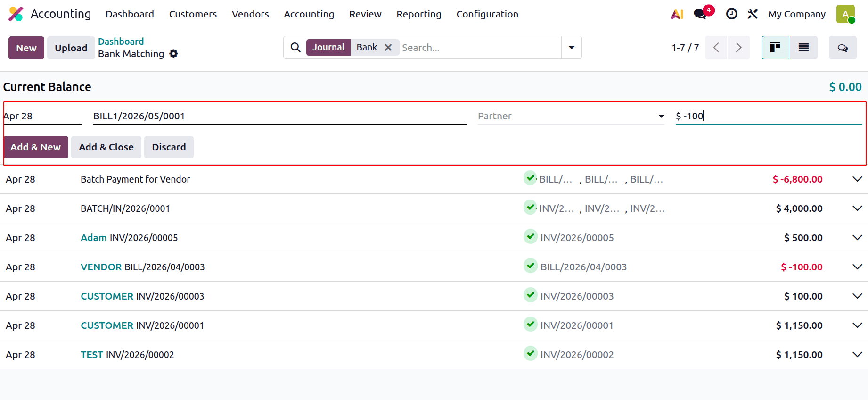Expand the Batch Payment for Vendor row
This screenshot has width=868, height=400.
[857, 179]
